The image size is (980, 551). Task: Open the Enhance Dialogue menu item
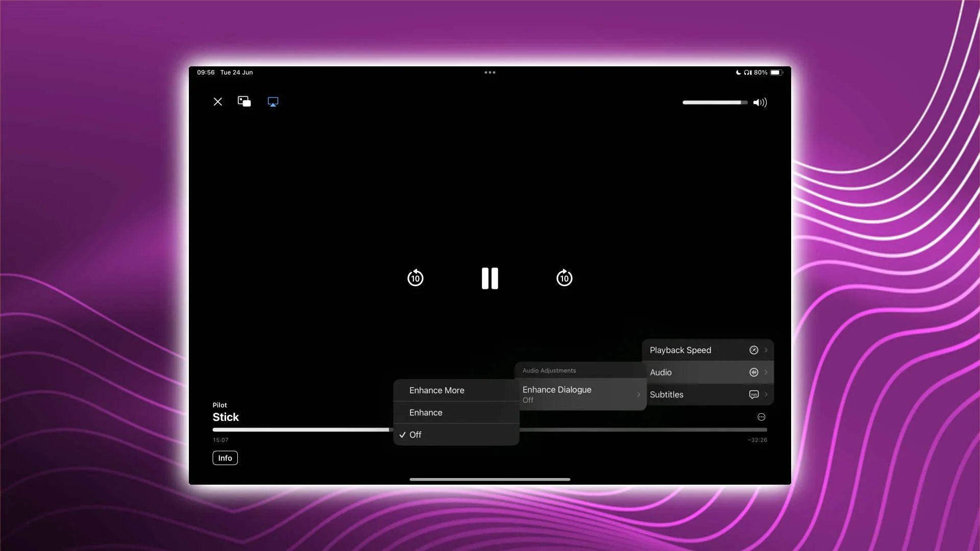(556, 394)
